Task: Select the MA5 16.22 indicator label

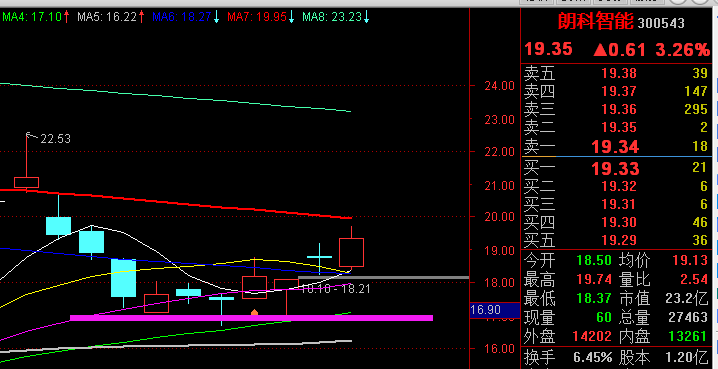Action: click(111, 17)
